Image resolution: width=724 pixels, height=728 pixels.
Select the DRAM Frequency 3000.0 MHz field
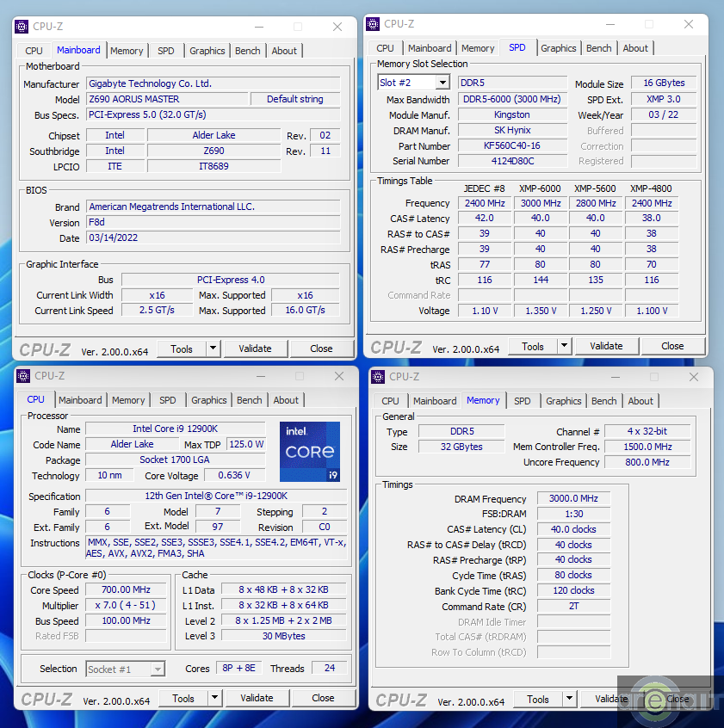point(573,498)
